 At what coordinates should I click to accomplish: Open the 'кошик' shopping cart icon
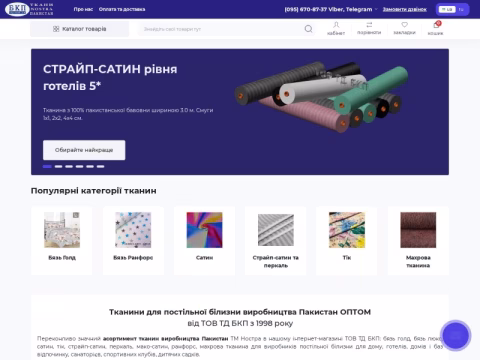click(436, 28)
